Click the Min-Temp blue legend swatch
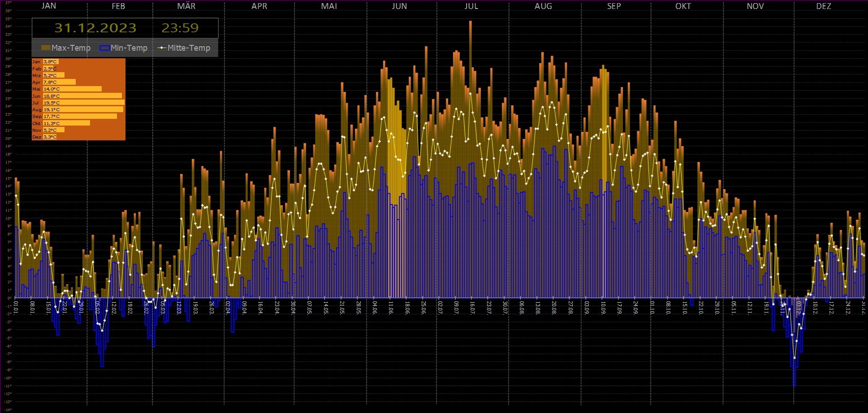The height and width of the screenshot is (413, 868). click(x=105, y=48)
